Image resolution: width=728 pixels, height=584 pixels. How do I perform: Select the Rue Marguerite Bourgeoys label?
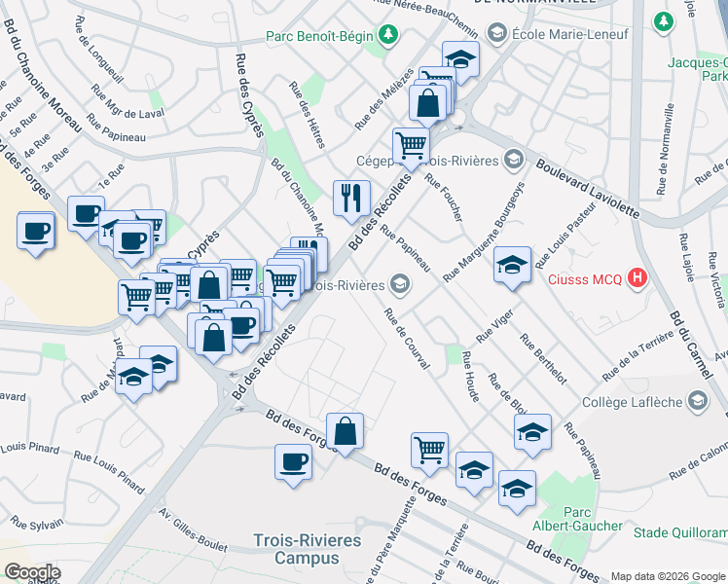484,232
